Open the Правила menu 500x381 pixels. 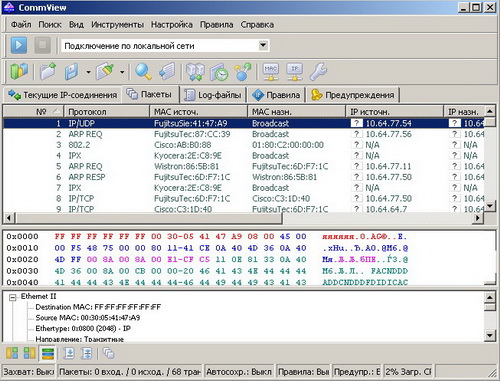point(216,25)
